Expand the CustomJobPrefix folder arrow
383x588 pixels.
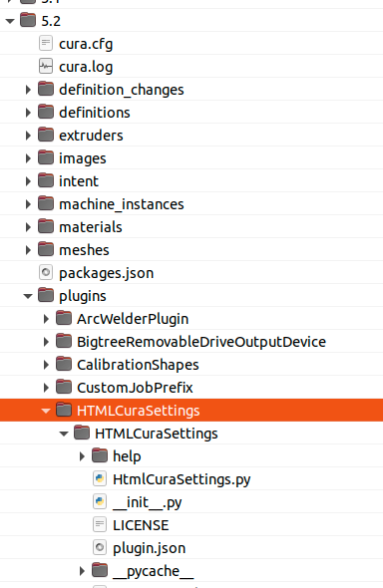(46, 388)
